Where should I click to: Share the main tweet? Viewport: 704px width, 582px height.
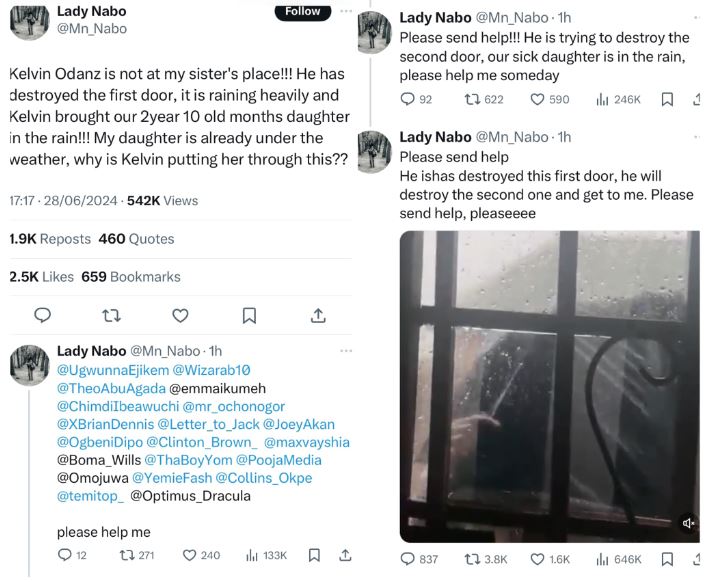tap(318, 315)
